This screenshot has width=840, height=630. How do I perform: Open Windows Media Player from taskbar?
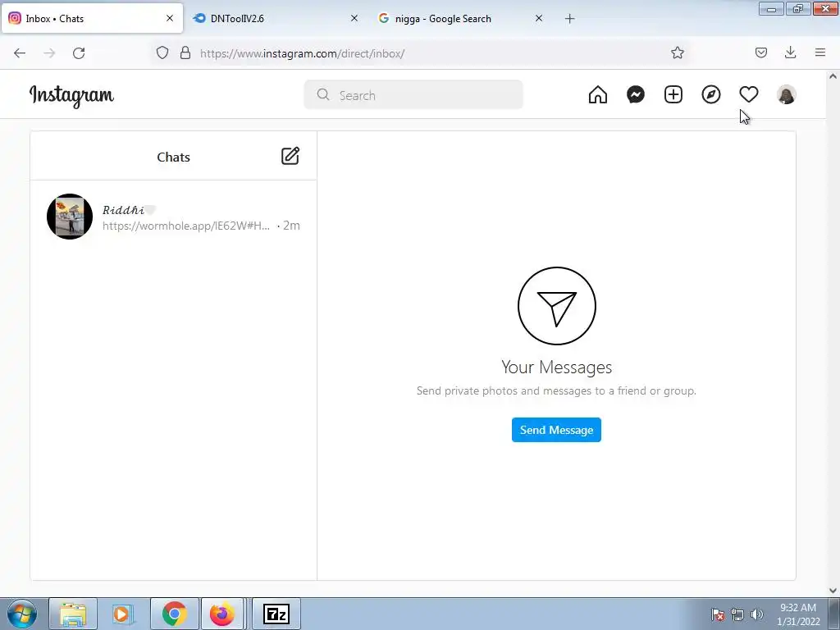point(121,614)
